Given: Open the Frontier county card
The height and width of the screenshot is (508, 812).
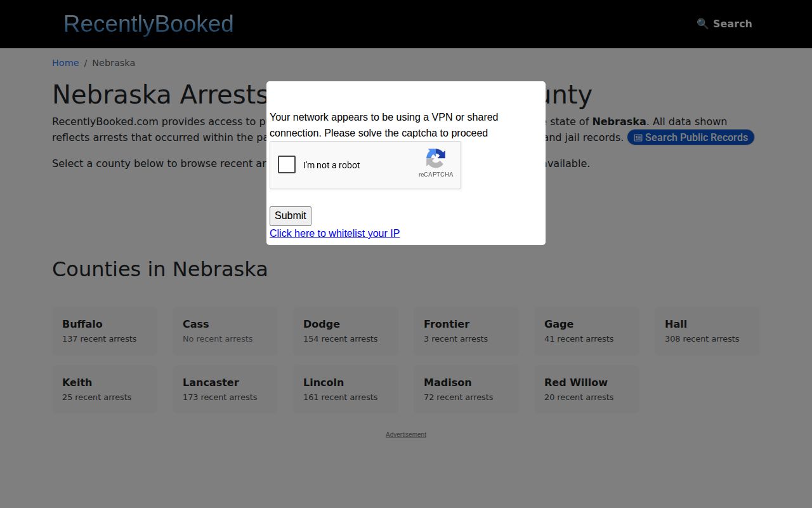Looking at the screenshot, I should [466, 331].
